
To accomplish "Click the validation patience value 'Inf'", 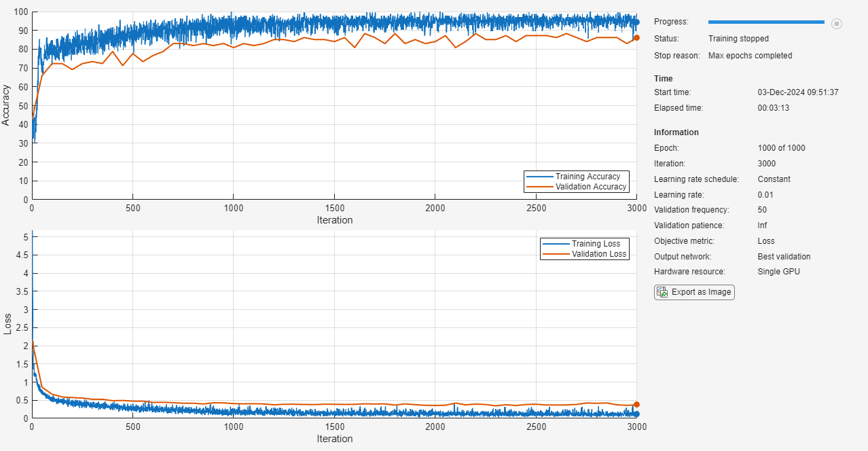I will click(763, 225).
